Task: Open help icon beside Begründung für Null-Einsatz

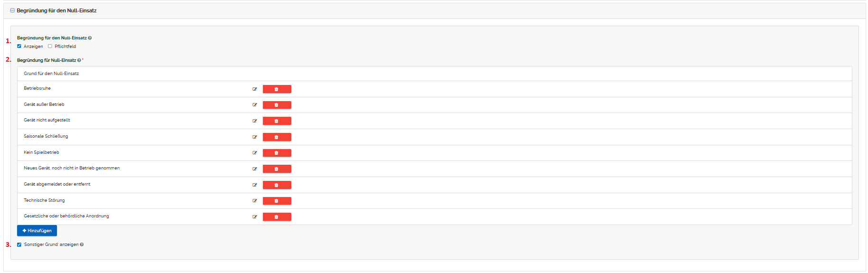Action: (79, 60)
